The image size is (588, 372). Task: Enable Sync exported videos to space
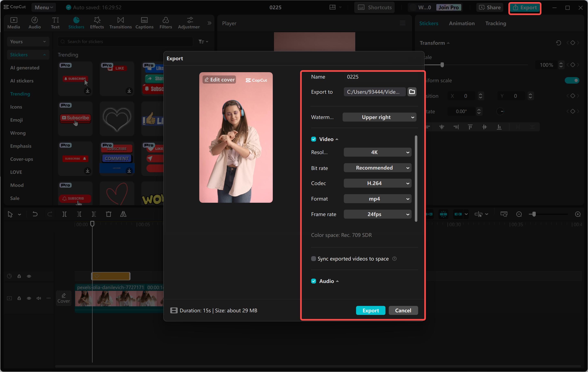click(314, 259)
